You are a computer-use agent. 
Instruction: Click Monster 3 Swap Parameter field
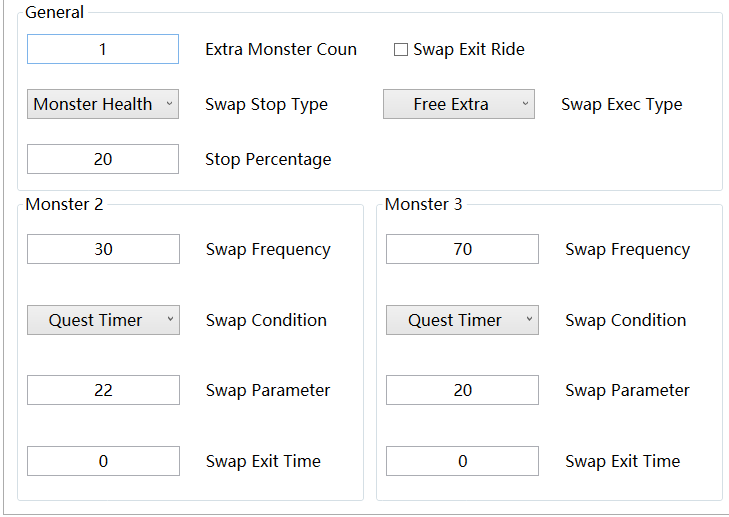point(462,390)
